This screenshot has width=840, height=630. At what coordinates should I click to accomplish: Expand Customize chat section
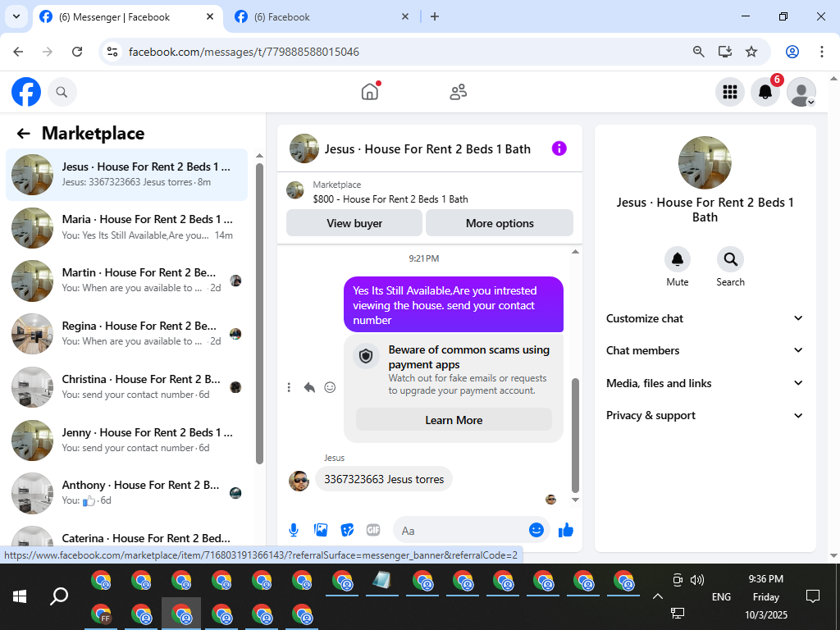tap(705, 318)
